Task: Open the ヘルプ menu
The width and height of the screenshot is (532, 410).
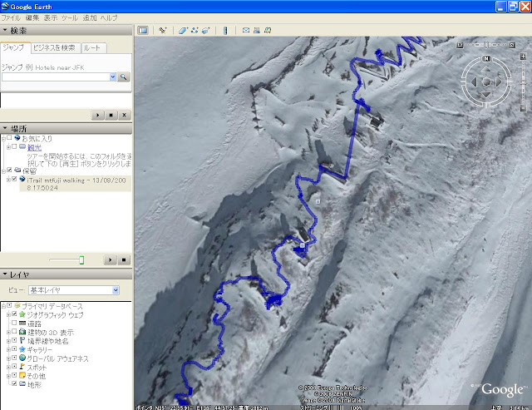Action: [x=109, y=18]
